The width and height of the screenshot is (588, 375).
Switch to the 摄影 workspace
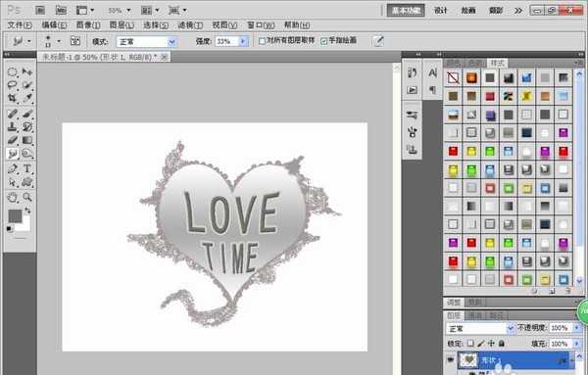[495, 11]
